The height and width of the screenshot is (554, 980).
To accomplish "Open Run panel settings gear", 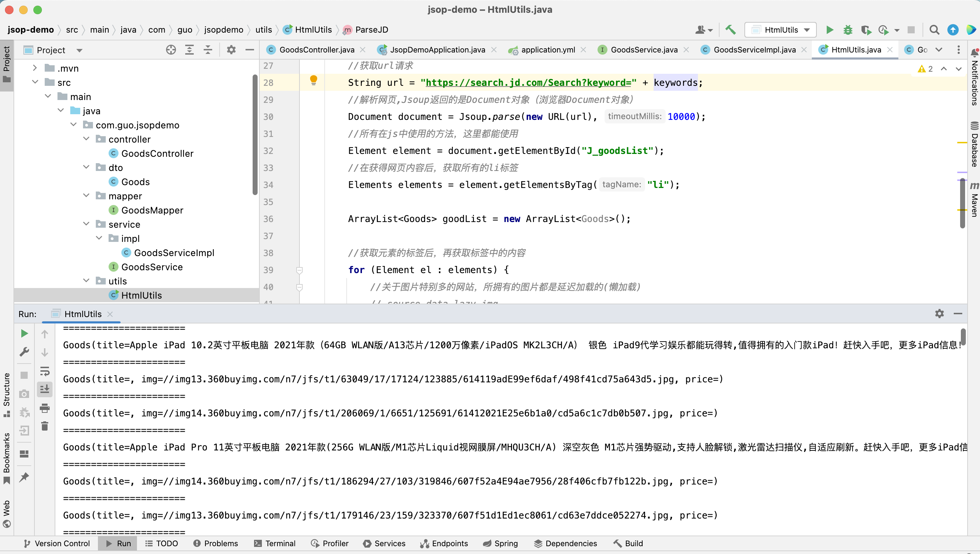I will [939, 314].
